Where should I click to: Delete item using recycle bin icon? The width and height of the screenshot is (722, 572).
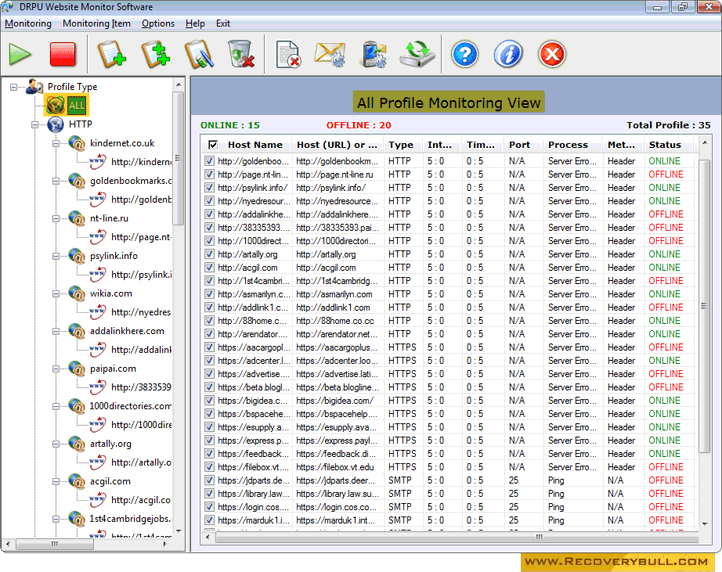pos(241,54)
